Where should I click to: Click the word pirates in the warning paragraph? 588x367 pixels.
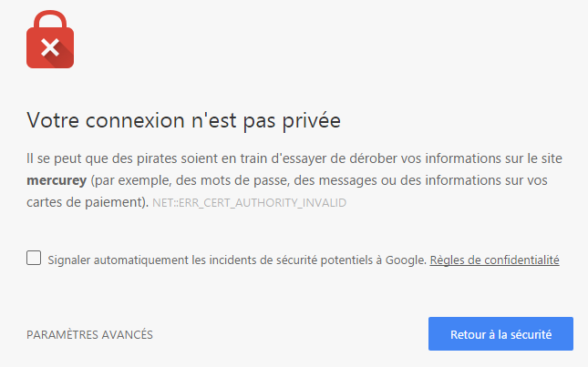tap(157, 158)
